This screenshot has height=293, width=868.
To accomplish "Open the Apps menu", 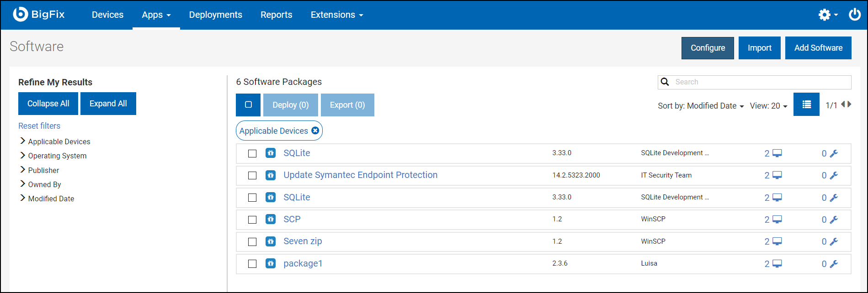I will pyautogui.click(x=156, y=15).
